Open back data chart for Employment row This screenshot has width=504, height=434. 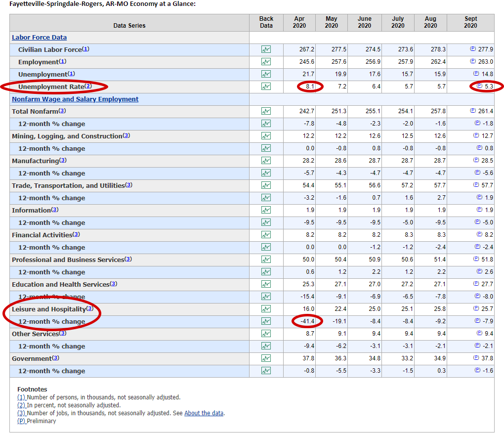click(266, 62)
